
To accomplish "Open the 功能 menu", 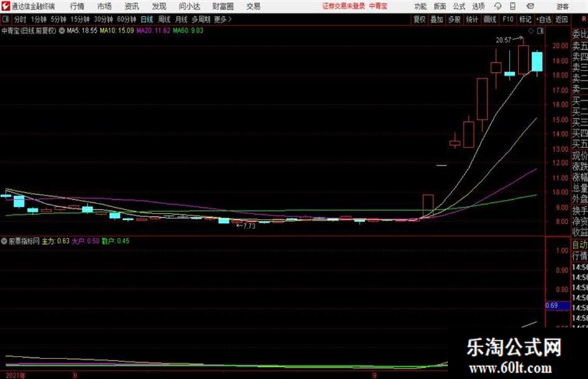I will [421, 6].
